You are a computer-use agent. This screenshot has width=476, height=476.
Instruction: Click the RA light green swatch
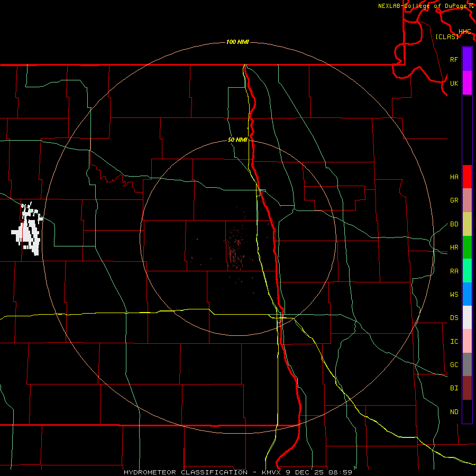click(x=467, y=271)
